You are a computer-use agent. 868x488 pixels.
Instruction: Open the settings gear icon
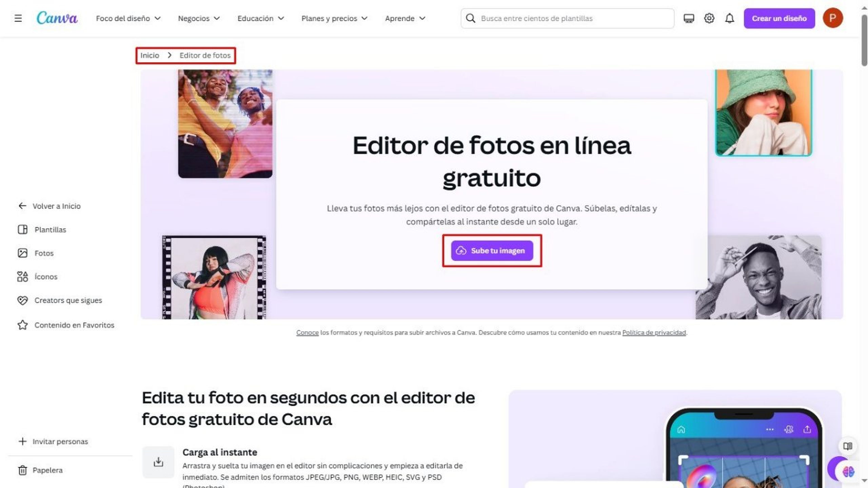tap(709, 18)
